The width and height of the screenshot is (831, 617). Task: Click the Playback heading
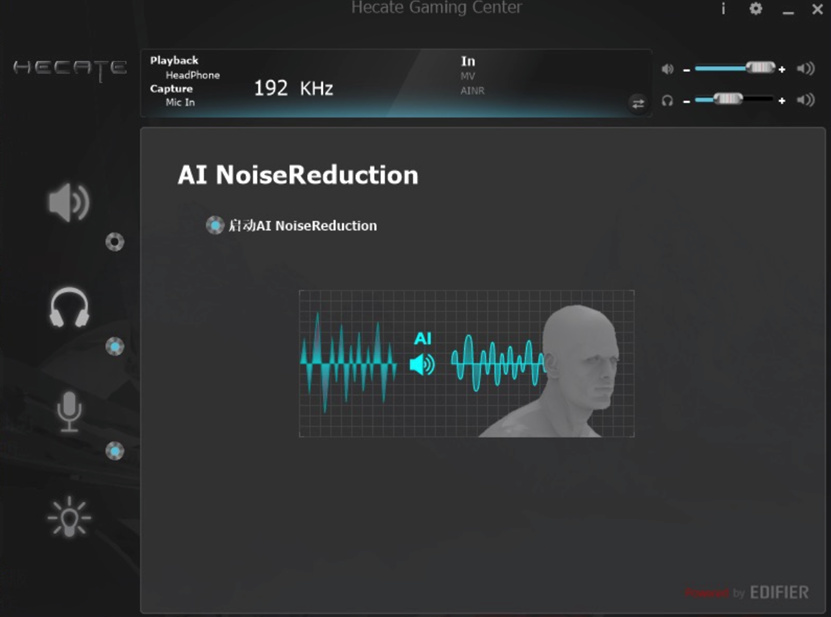pyautogui.click(x=174, y=60)
